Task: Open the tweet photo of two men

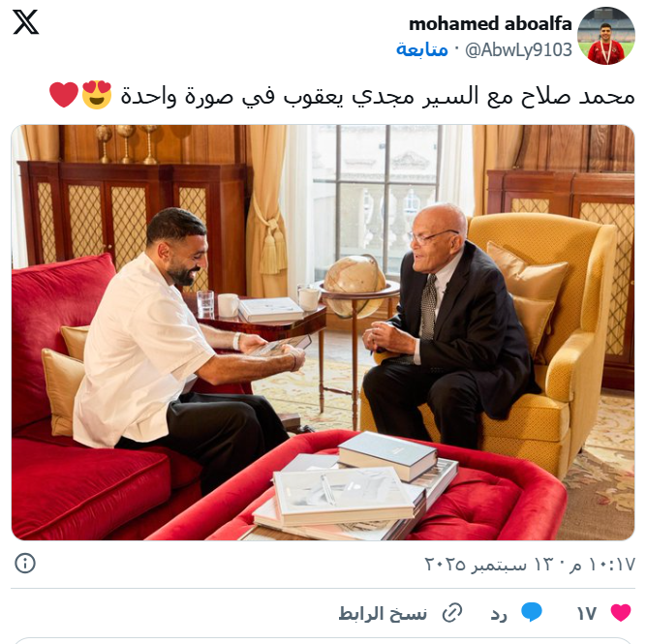Action: pyautogui.click(x=323, y=332)
